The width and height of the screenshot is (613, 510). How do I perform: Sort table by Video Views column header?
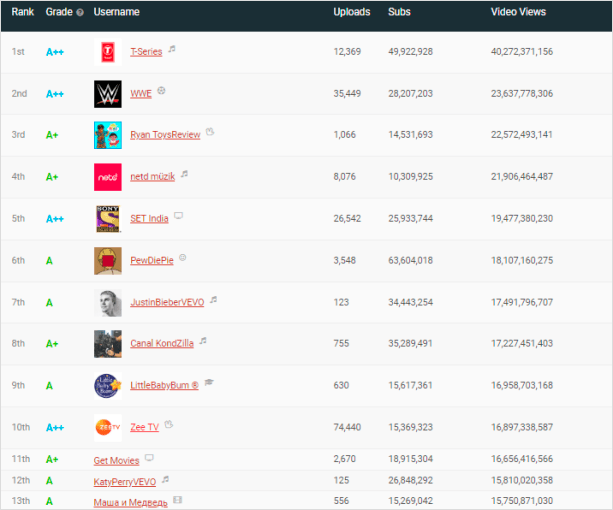pyautogui.click(x=518, y=12)
